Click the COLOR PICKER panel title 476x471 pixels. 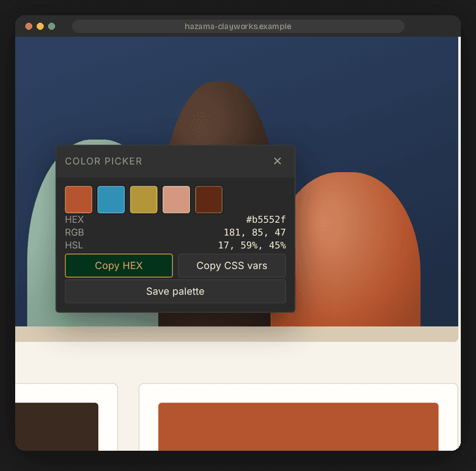pos(104,161)
